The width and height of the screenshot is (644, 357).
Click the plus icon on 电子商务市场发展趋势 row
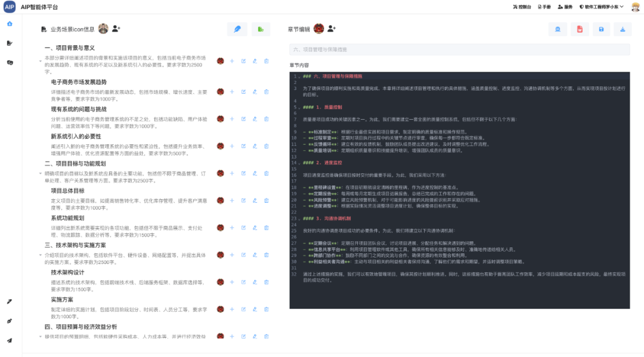coord(232,92)
